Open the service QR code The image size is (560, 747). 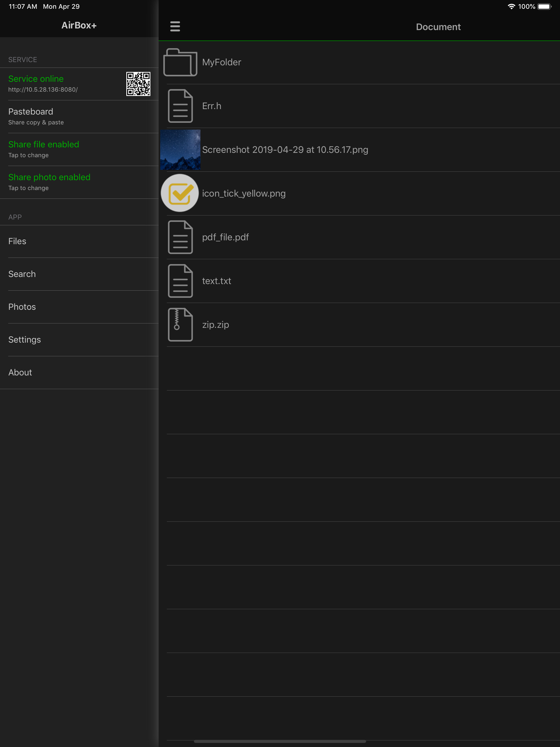coord(138,84)
